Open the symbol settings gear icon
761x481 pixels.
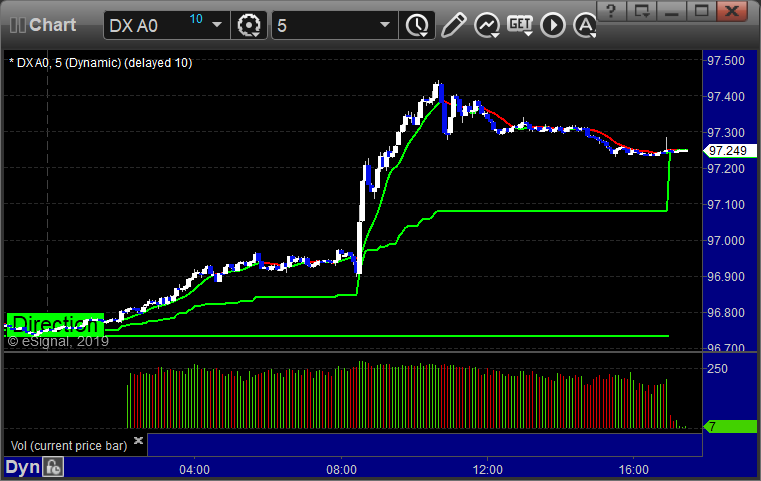[x=249, y=25]
